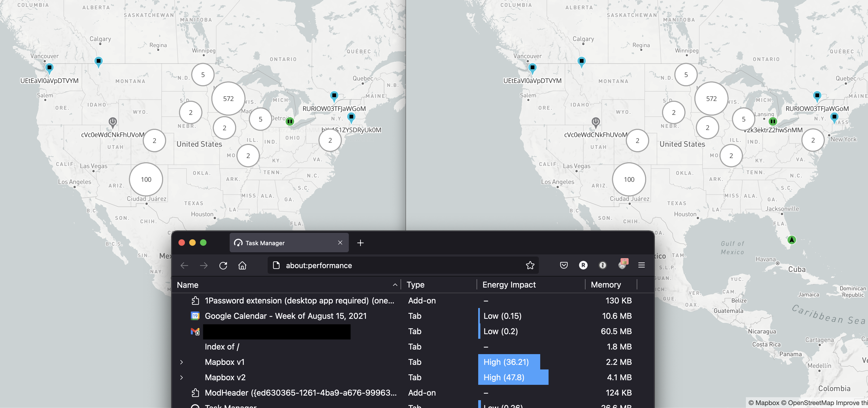Click the green pause marker on left map

pos(290,121)
